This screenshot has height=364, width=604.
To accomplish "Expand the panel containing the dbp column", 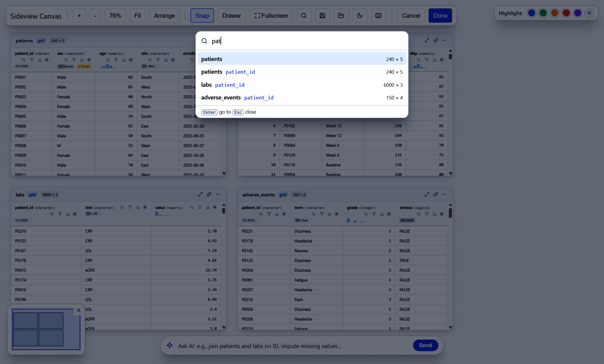I will (427, 40).
